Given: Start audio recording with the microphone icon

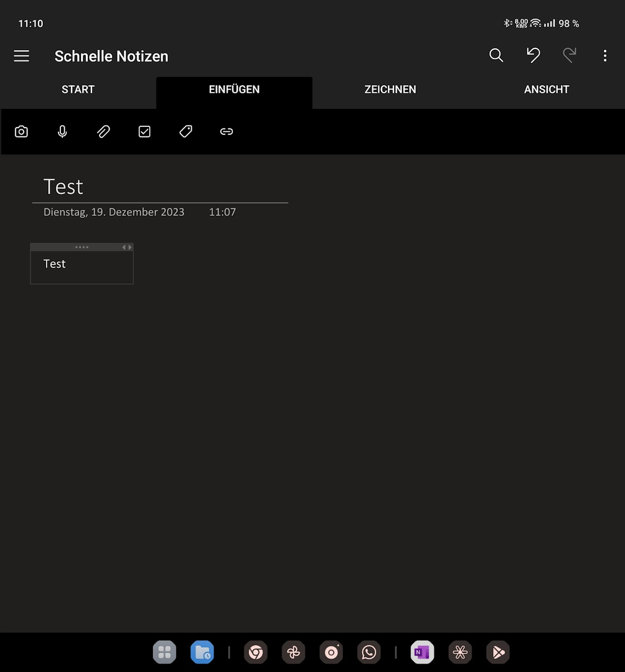Looking at the screenshot, I should pos(62,131).
